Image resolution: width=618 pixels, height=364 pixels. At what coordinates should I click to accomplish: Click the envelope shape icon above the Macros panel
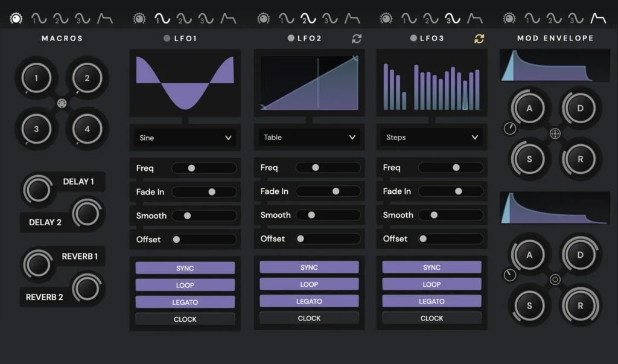pos(105,18)
